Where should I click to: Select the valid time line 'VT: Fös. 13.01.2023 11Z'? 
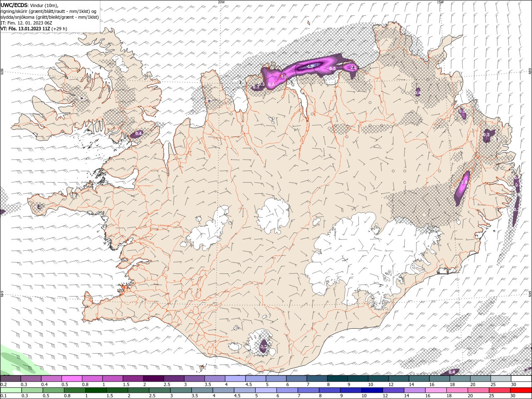[25, 29]
